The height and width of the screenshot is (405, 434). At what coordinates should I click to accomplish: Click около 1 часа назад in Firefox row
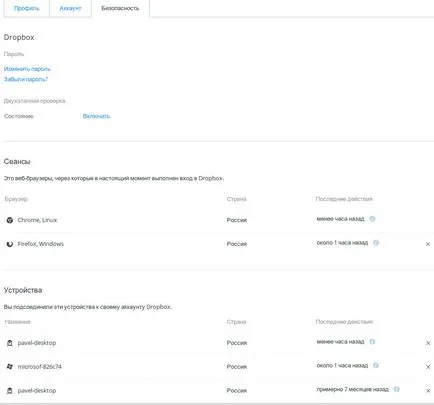click(342, 243)
